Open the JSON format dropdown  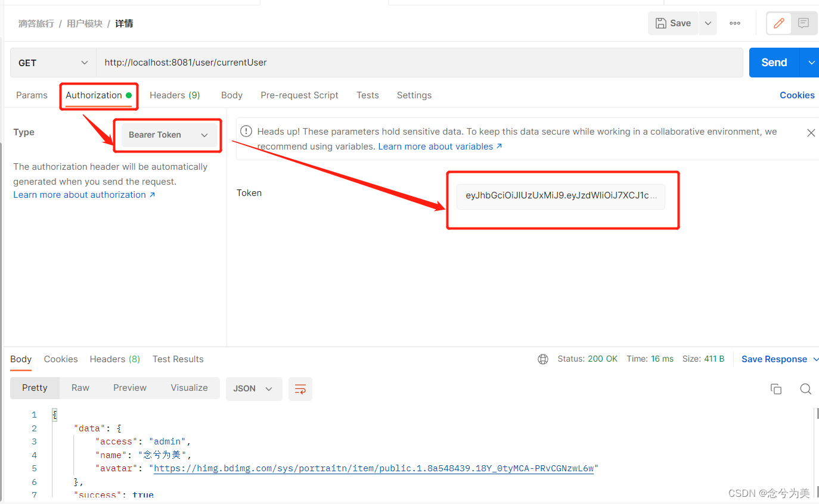pyautogui.click(x=254, y=388)
